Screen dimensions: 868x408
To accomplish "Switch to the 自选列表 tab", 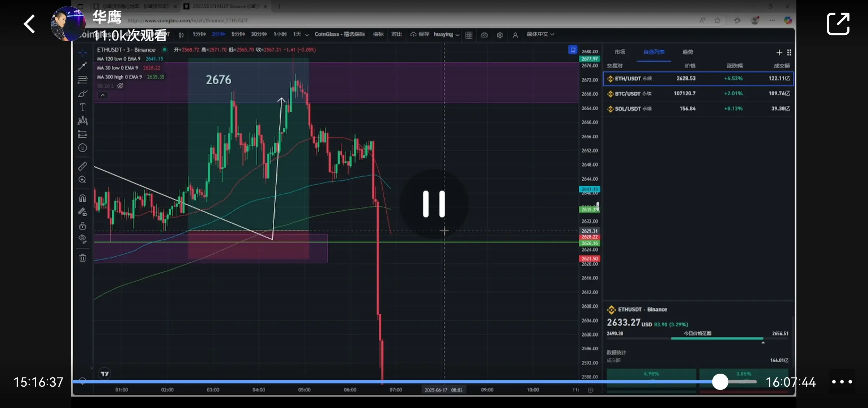I will (654, 52).
